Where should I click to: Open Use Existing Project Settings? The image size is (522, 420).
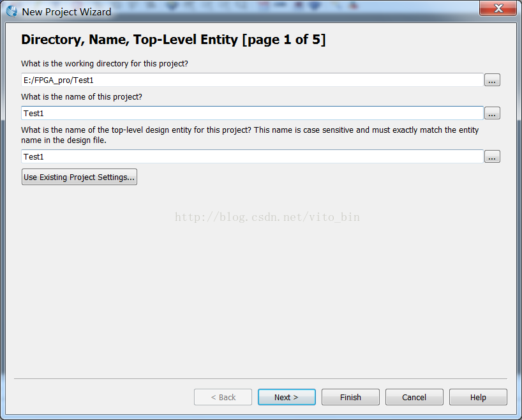tap(79, 177)
